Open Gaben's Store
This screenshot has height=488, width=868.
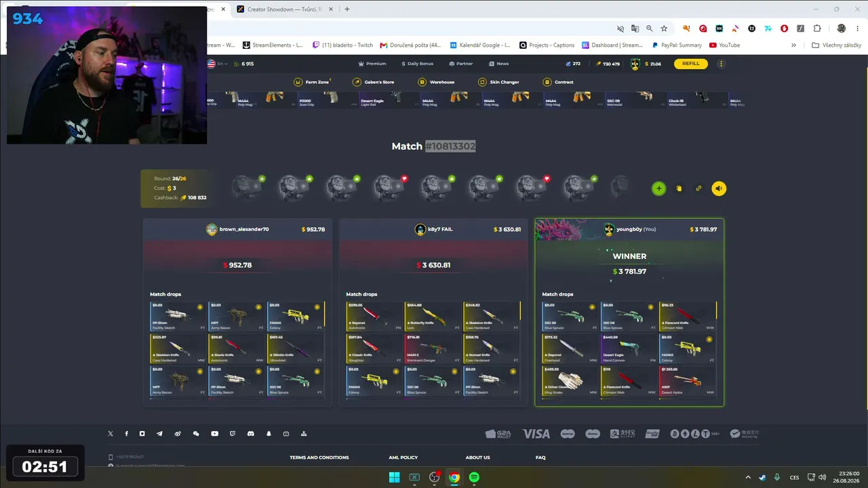point(374,82)
